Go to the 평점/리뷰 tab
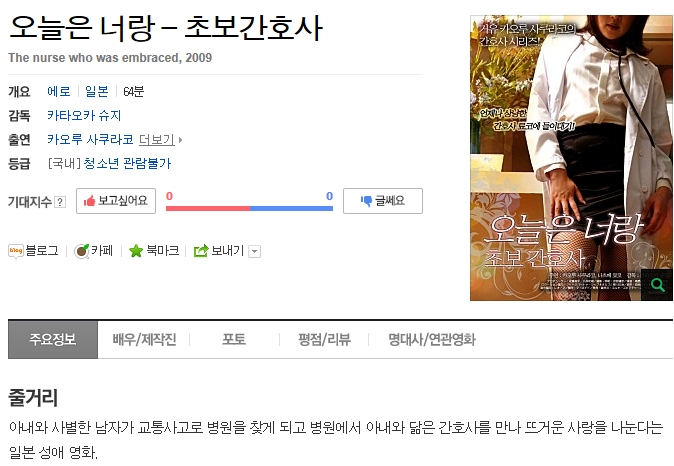This screenshot has height=466, width=674. [x=325, y=340]
